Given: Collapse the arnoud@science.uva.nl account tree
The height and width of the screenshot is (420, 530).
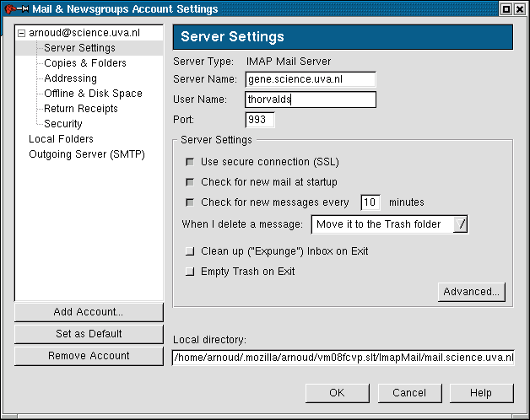Looking at the screenshot, I should point(22,33).
